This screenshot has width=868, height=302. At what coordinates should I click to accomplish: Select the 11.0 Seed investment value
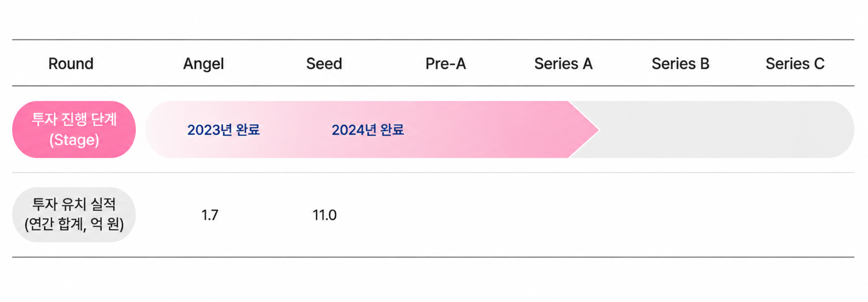[325, 215]
